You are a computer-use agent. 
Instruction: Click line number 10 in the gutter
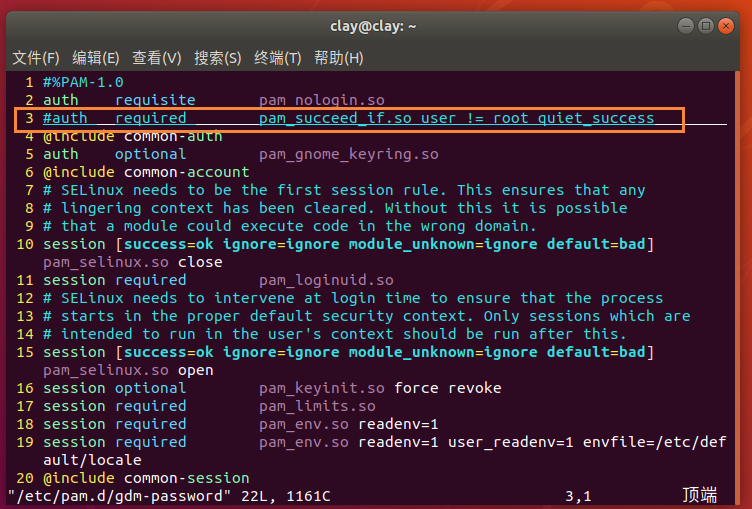[25, 244]
